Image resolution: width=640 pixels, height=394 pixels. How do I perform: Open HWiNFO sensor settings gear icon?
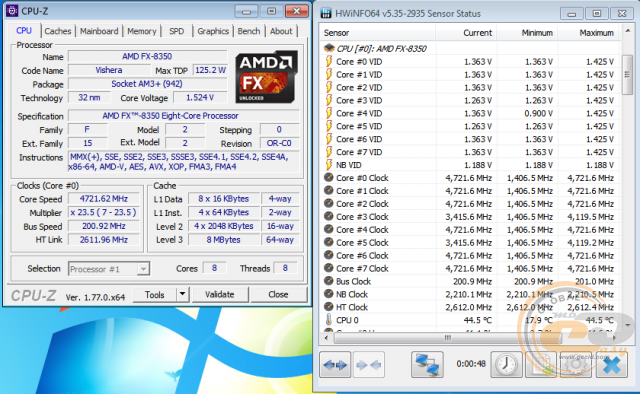click(576, 364)
